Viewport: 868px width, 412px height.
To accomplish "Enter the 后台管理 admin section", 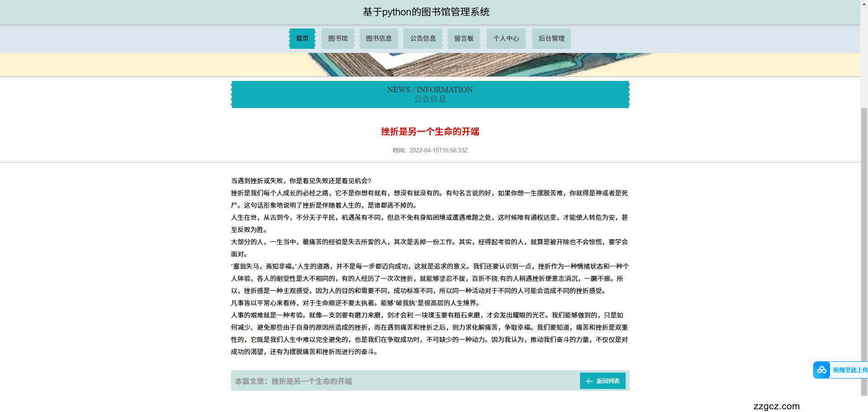I will [551, 38].
